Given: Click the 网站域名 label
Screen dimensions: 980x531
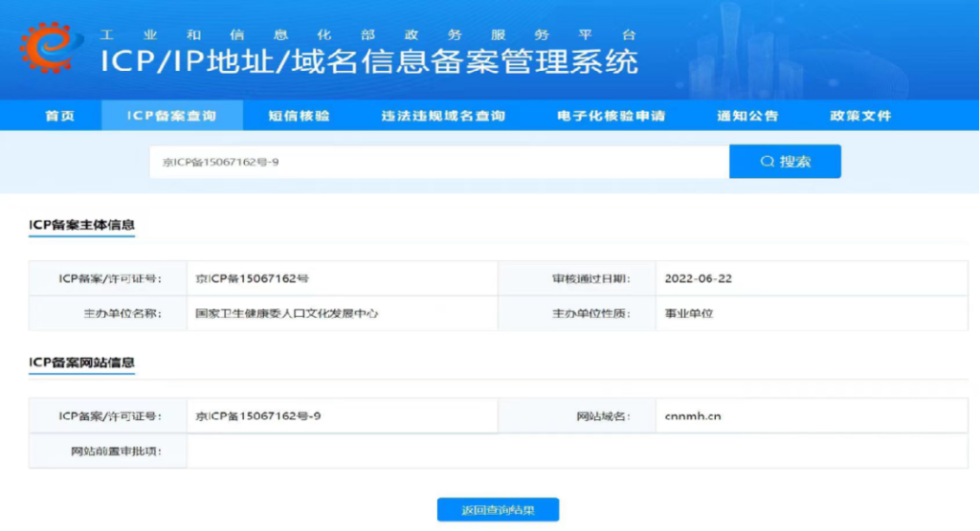Looking at the screenshot, I should [603, 416].
